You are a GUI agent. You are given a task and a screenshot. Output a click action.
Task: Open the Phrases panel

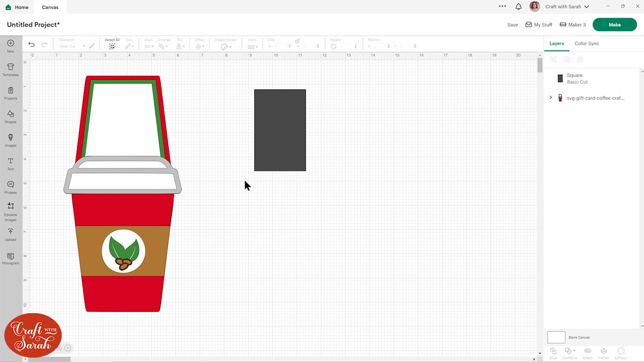pos(11,187)
